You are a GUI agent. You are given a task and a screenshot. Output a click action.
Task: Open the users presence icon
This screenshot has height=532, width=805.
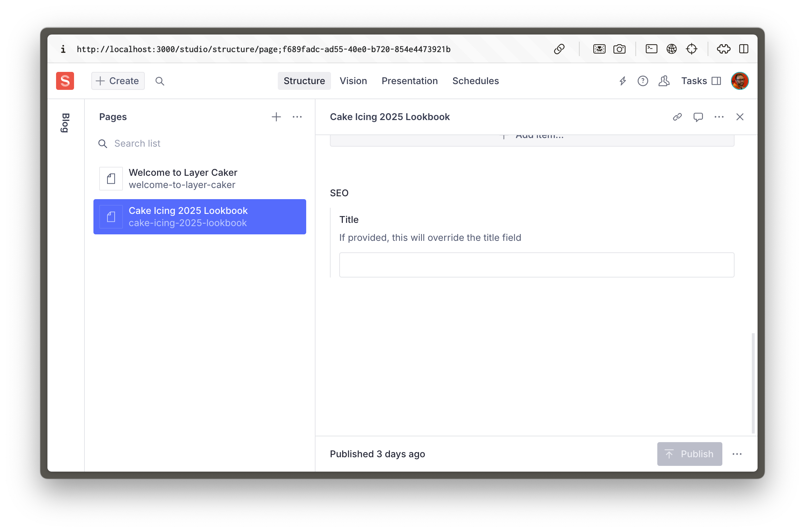point(664,81)
